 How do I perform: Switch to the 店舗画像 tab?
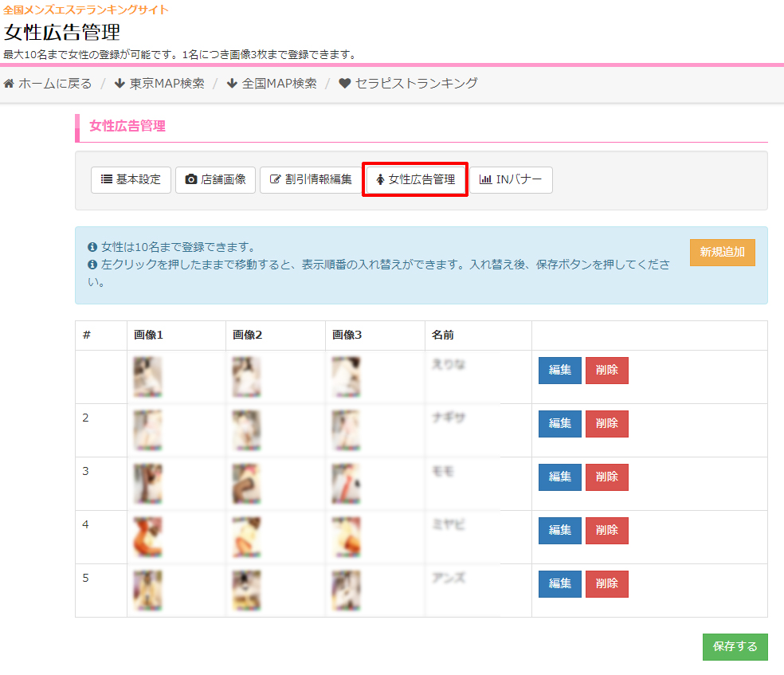[x=215, y=179]
